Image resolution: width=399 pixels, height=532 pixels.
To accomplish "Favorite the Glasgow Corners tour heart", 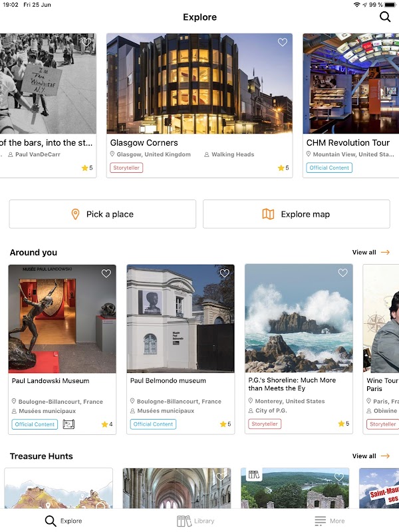I will pyautogui.click(x=283, y=43).
